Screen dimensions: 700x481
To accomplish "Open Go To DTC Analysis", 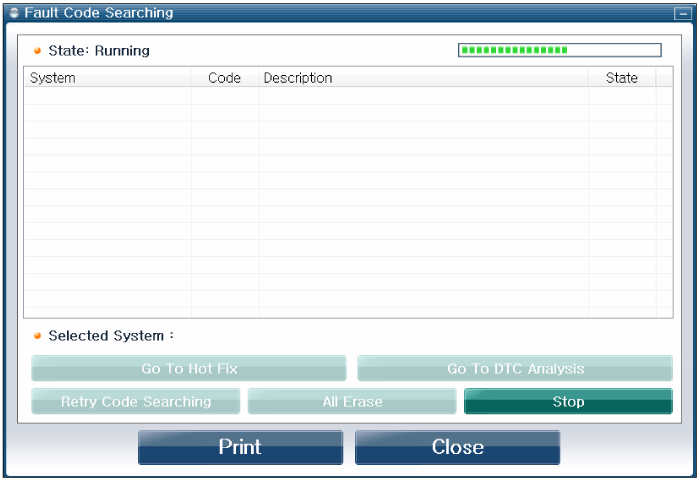I will pos(515,368).
